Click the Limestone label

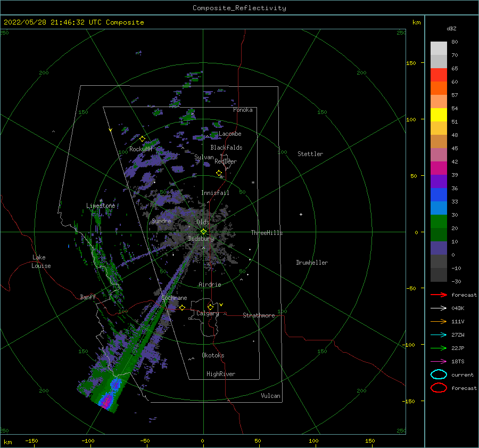(101, 206)
